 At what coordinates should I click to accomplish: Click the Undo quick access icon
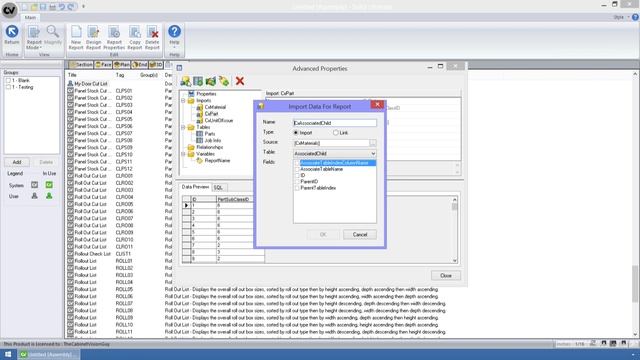pos(62,7)
